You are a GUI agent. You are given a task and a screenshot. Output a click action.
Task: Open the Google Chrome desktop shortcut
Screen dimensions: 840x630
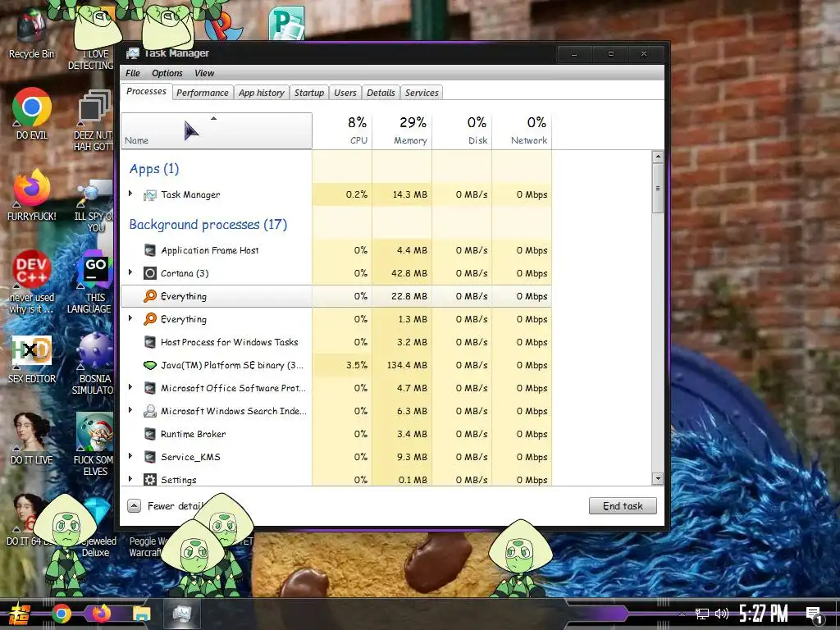pos(32,107)
